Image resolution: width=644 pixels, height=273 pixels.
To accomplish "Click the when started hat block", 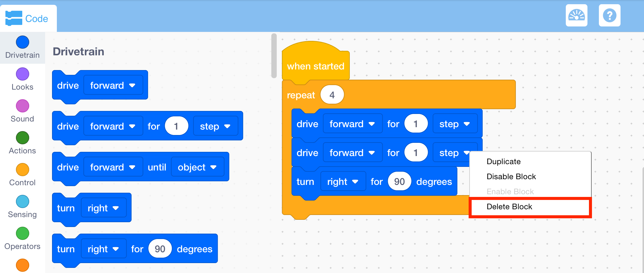I will coord(315,66).
